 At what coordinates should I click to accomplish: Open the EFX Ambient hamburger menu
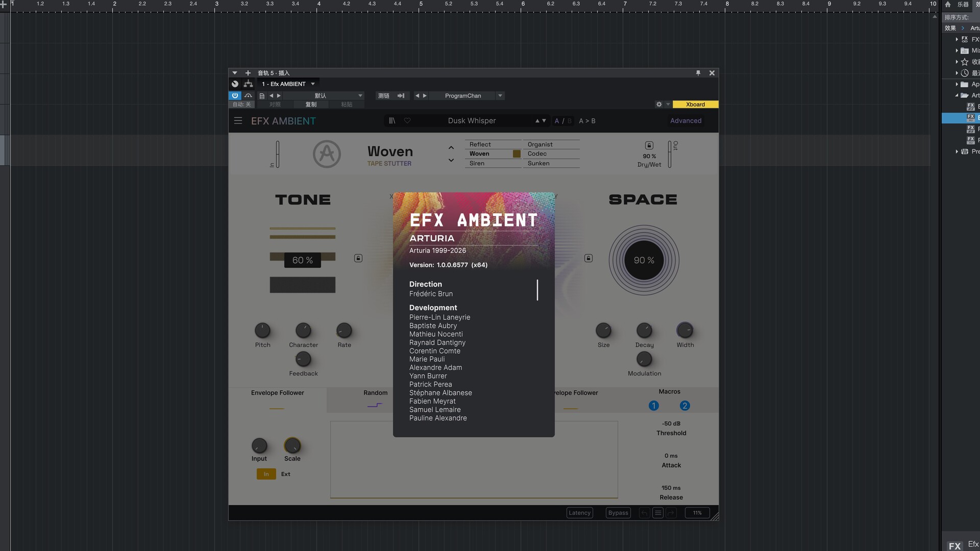click(x=238, y=121)
